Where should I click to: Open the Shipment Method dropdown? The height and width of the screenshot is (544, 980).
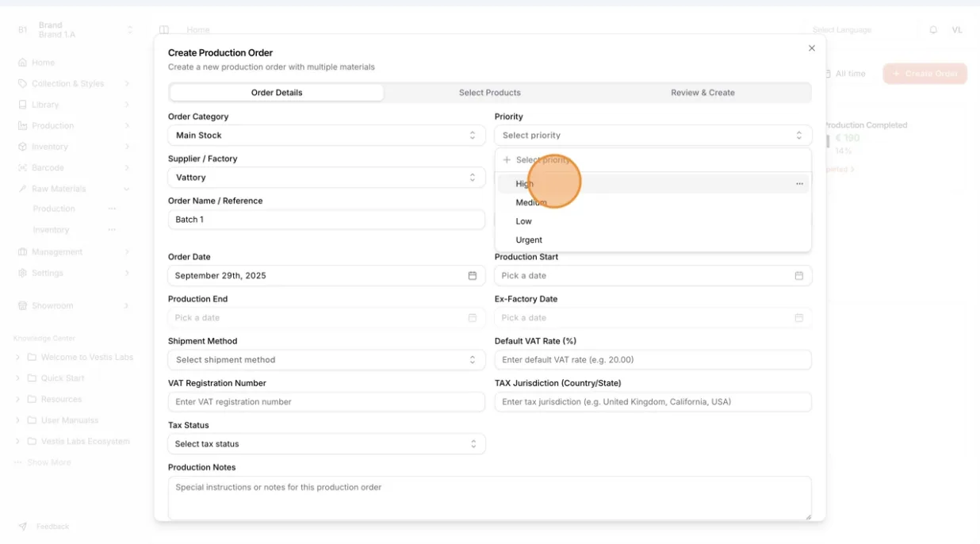pyautogui.click(x=327, y=360)
